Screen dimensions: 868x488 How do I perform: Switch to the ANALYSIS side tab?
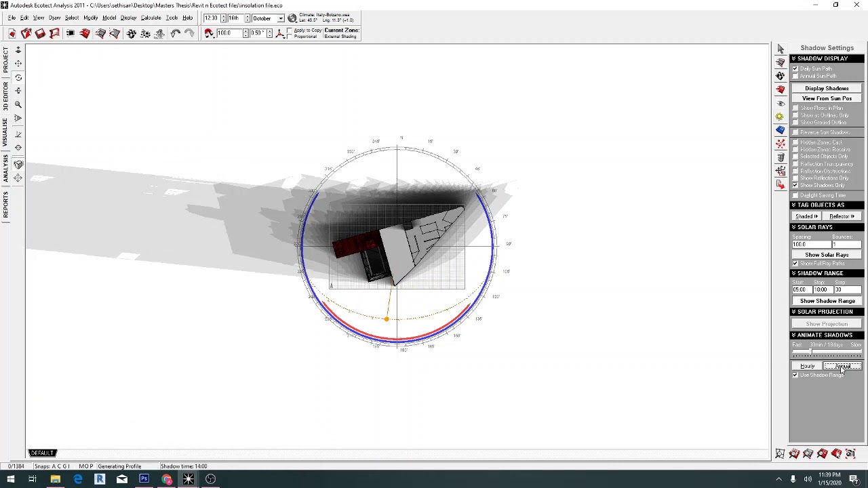[5, 170]
